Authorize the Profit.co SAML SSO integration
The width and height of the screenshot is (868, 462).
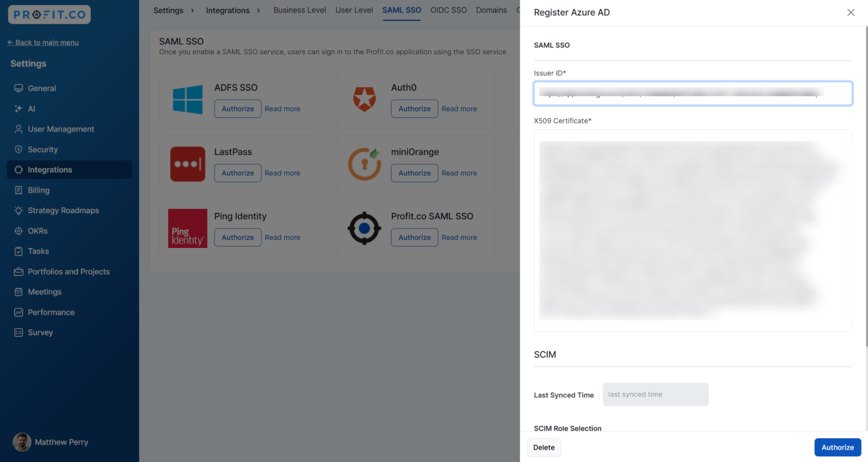[414, 238]
